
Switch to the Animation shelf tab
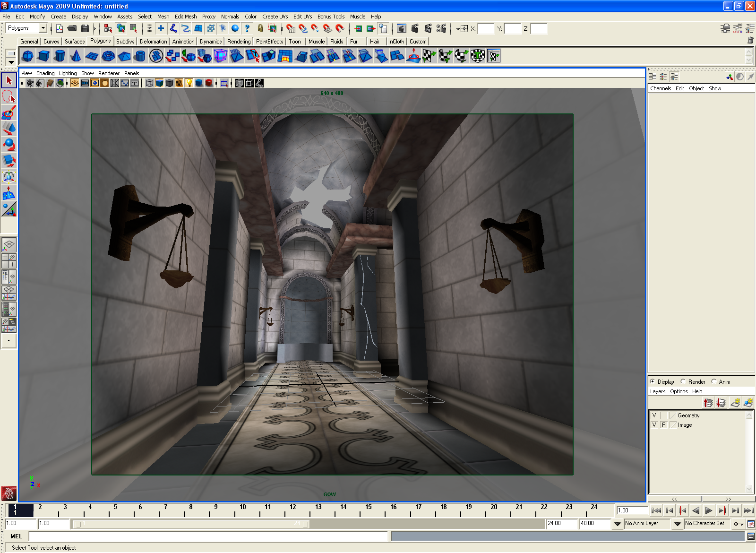click(x=183, y=42)
